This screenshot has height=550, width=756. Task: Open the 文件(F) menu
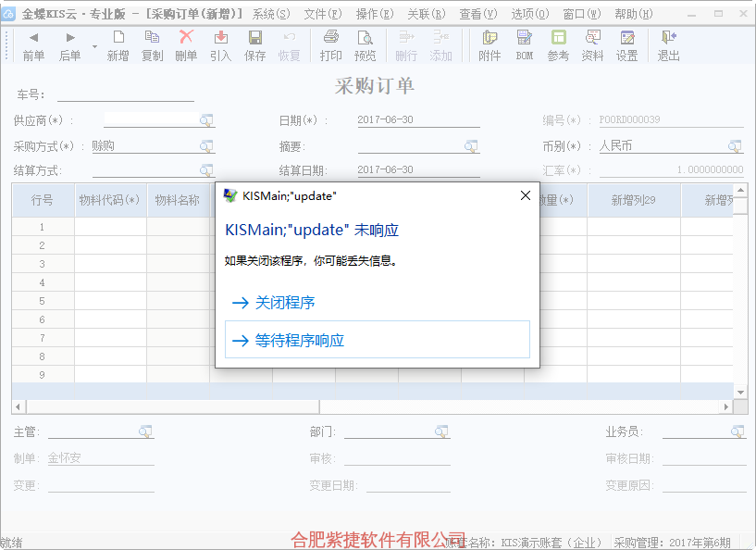(x=322, y=14)
